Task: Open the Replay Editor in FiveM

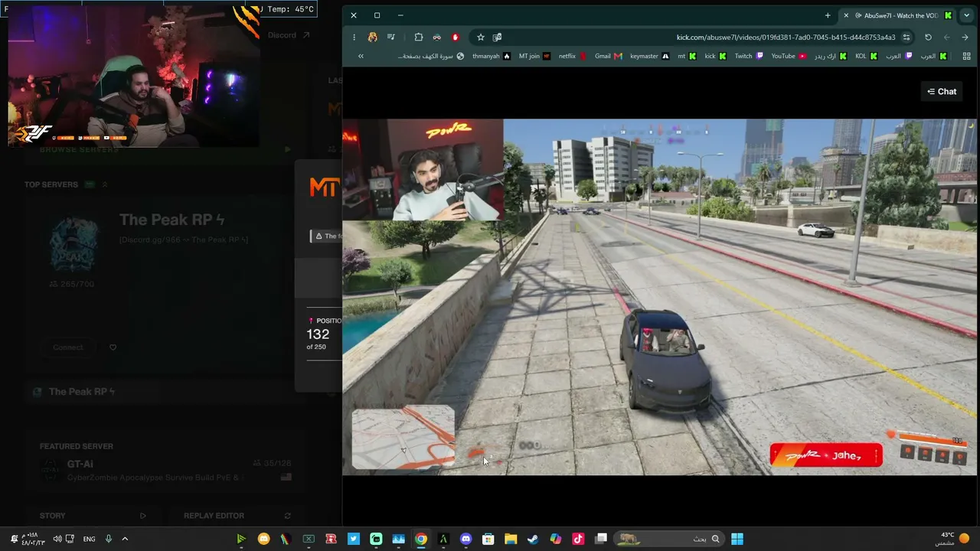Action: [x=237, y=516]
